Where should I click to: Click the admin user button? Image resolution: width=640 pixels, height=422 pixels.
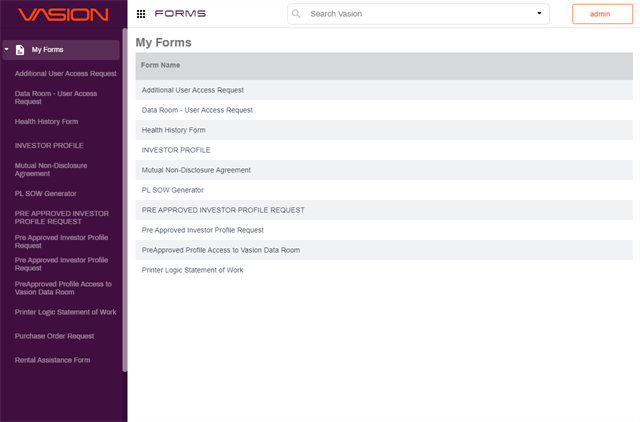[602, 14]
